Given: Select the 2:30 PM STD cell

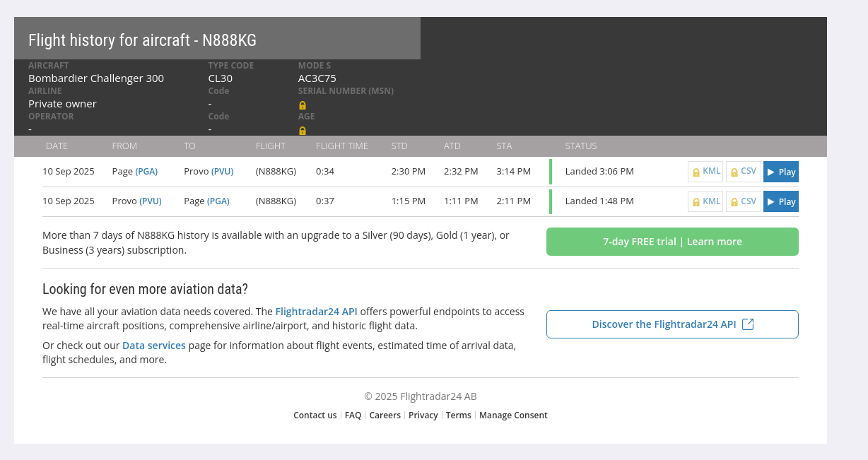Looking at the screenshot, I should [409, 171].
